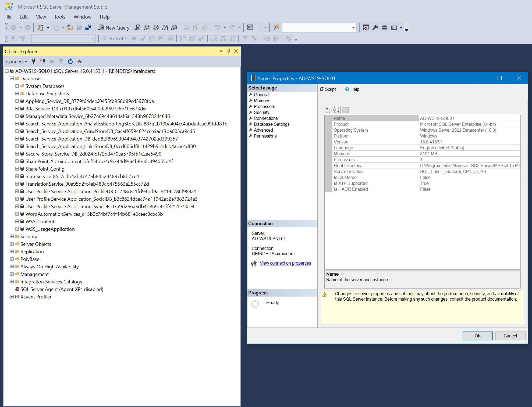
Task: Open the Tools menu
Action: [59, 17]
